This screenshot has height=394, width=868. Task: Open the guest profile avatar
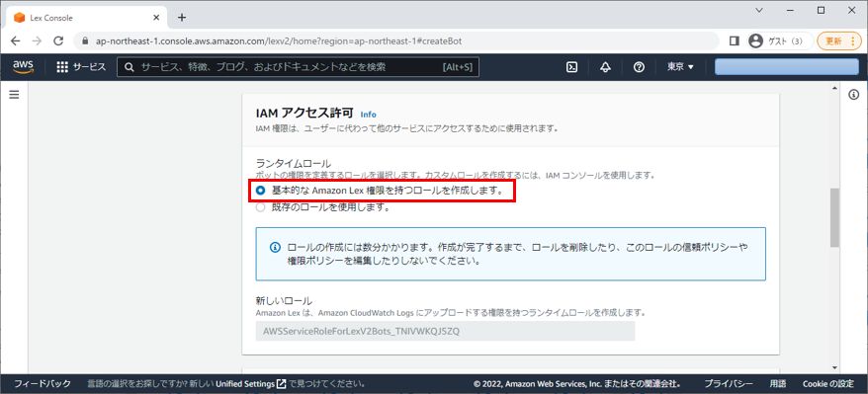pyautogui.click(x=755, y=40)
